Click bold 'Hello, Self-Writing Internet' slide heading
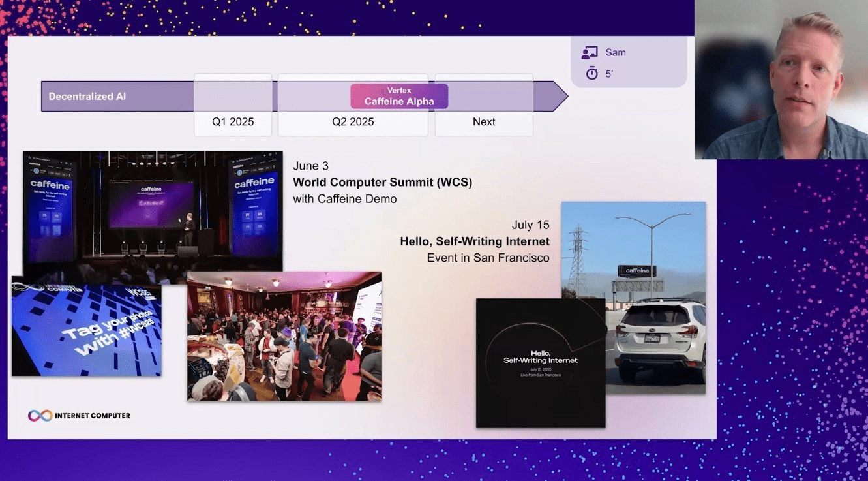This screenshot has width=868, height=481. coord(475,241)
